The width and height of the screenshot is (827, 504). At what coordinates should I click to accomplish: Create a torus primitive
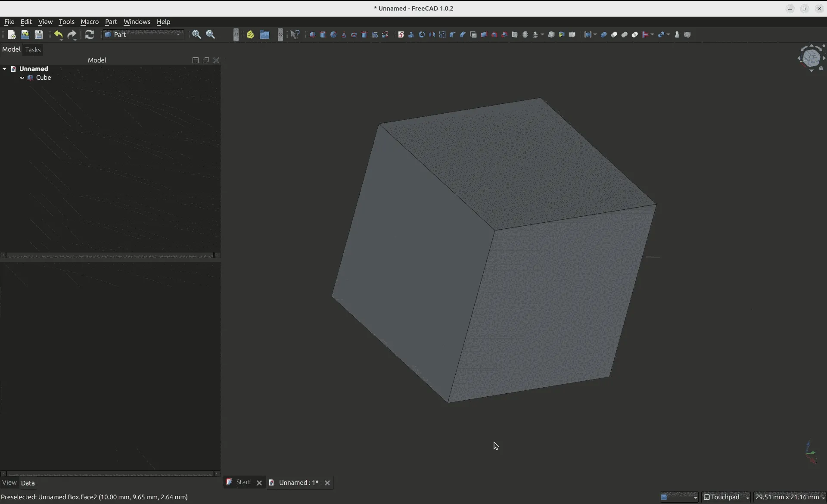pyautogui.click(x=354, y=35)
